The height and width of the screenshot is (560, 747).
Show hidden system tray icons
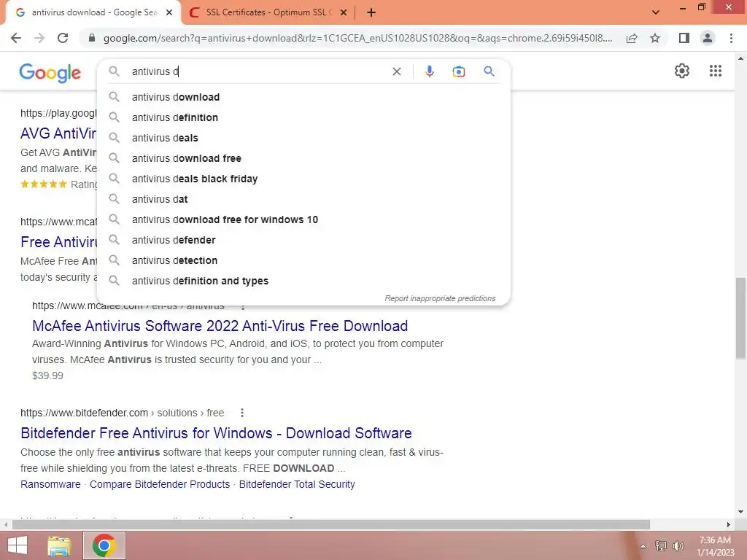click(643, 546)
